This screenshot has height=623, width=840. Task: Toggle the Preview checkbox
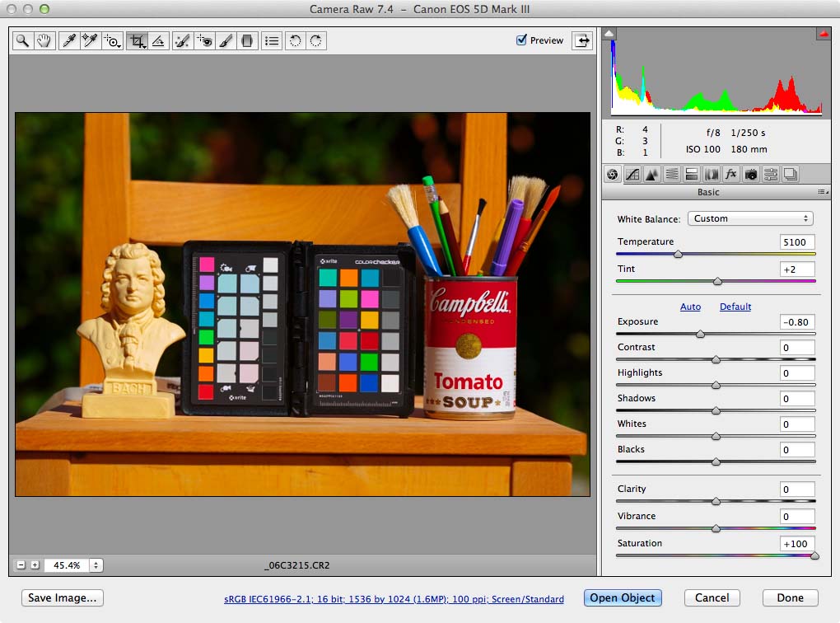521,40
